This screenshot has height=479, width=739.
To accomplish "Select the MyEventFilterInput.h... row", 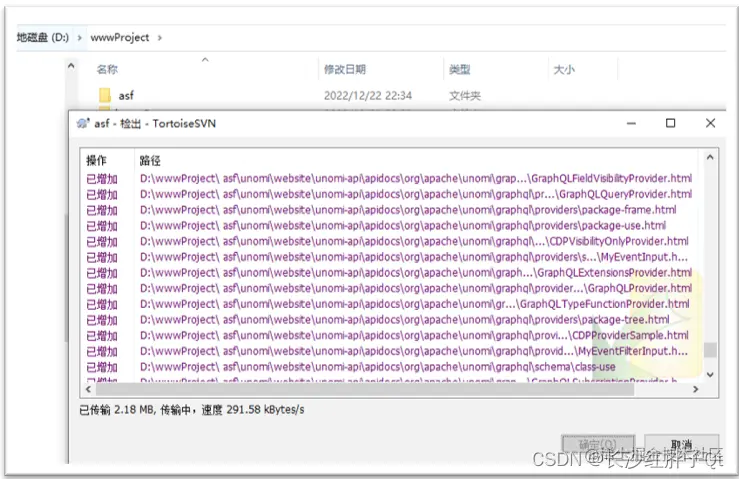I will (389, 351).
